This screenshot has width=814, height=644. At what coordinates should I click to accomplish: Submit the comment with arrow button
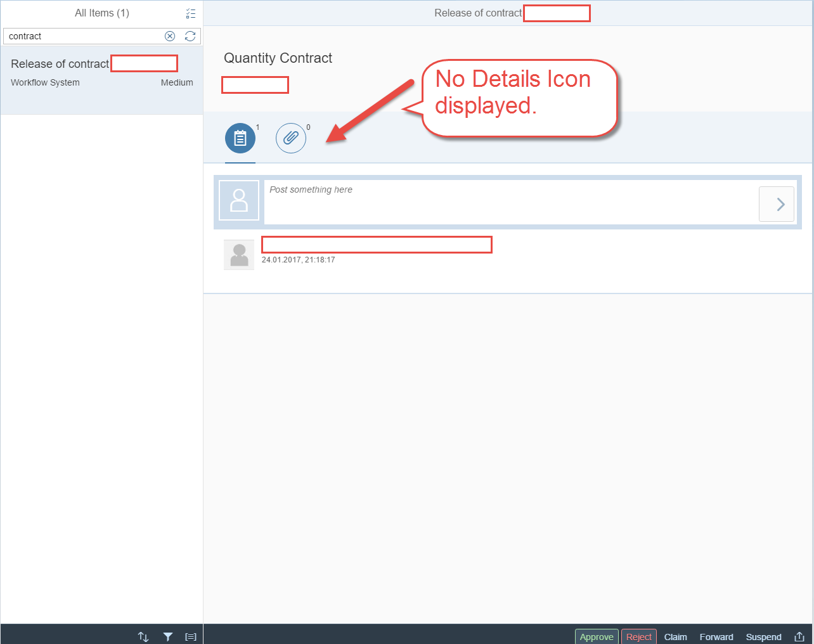click(777, 204)
